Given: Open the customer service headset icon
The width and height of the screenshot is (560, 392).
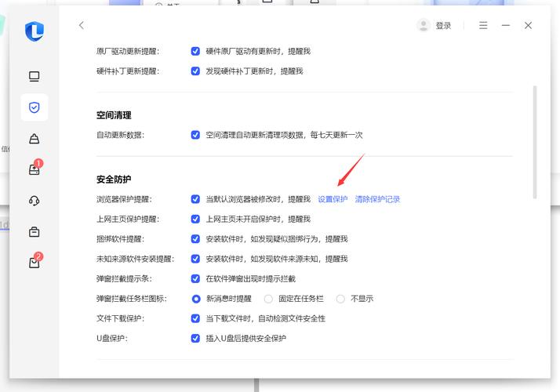Looking at the screenshot, I should tap(35, 201).
